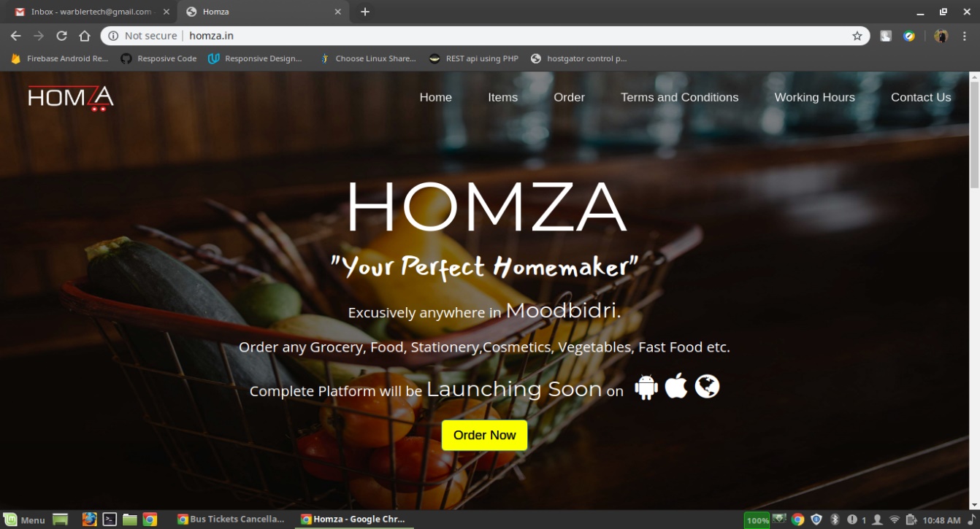Click the address bar showing homza.in

(x=486, y=36)
